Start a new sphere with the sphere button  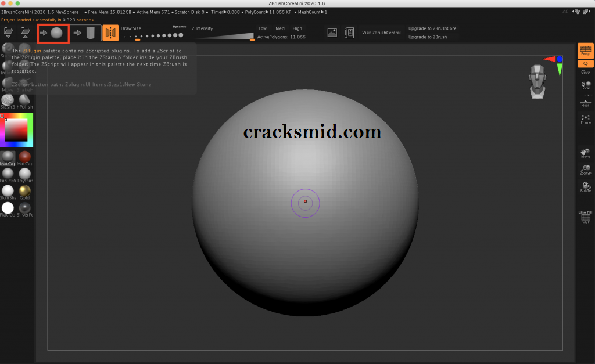(53, 33)
